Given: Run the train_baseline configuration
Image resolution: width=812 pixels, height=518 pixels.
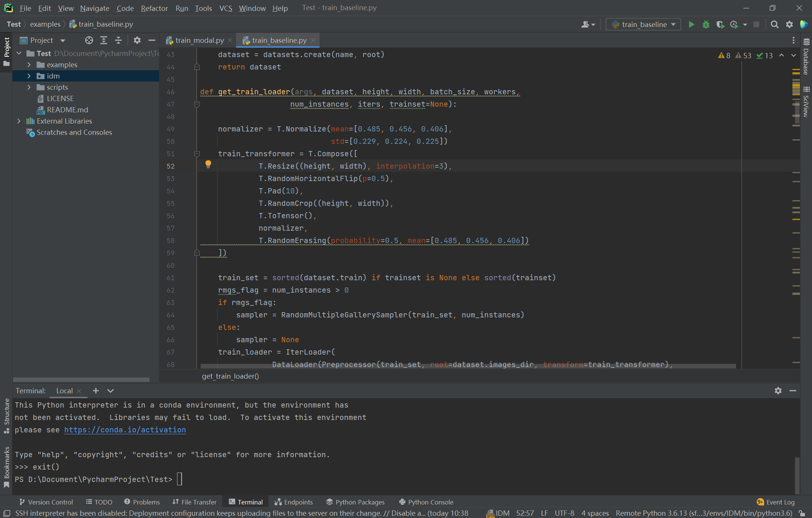Looking at the screenshot, I should click(x=691, y=24).
